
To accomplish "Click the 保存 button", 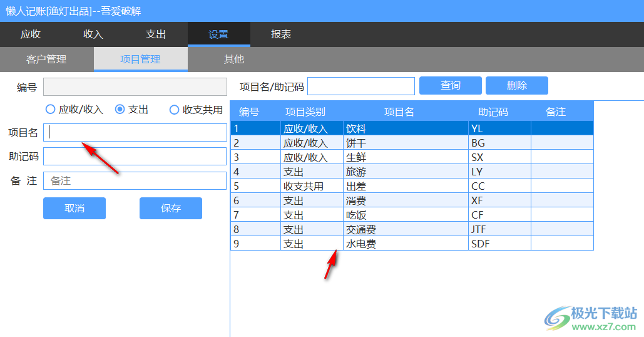I will (x=171, y=208).
